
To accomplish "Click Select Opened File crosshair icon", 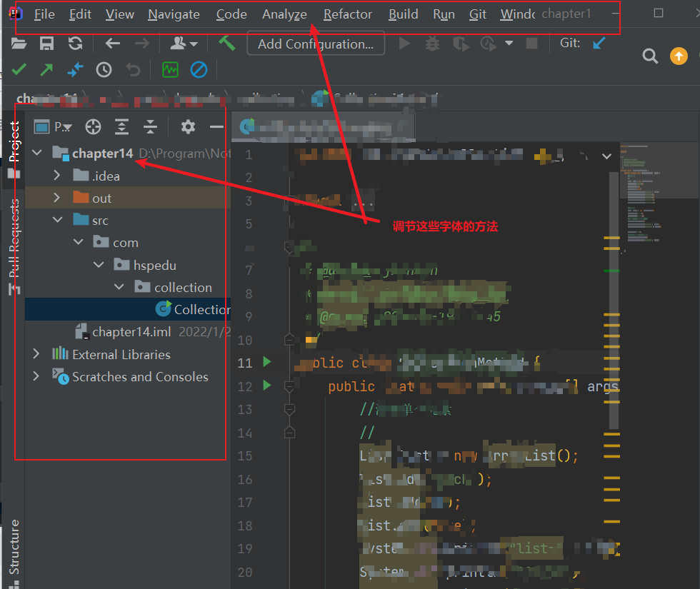I will tap(93, 127).
